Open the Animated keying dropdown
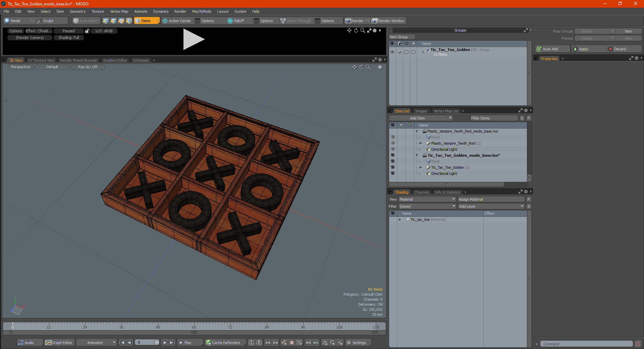 click(x=96, y=343)
